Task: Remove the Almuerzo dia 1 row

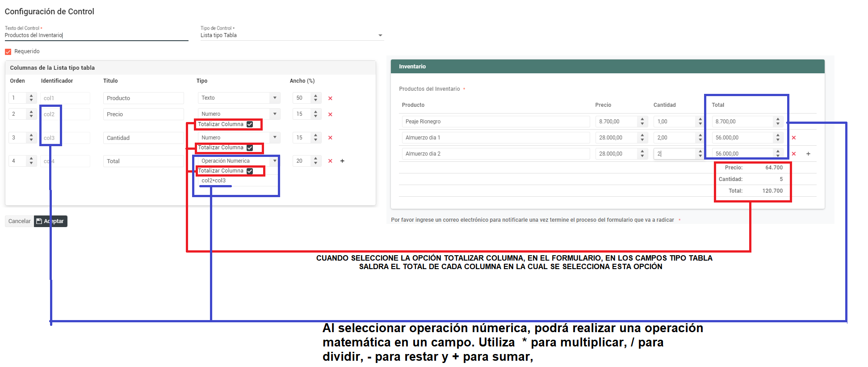Action: tap(793, 138)
